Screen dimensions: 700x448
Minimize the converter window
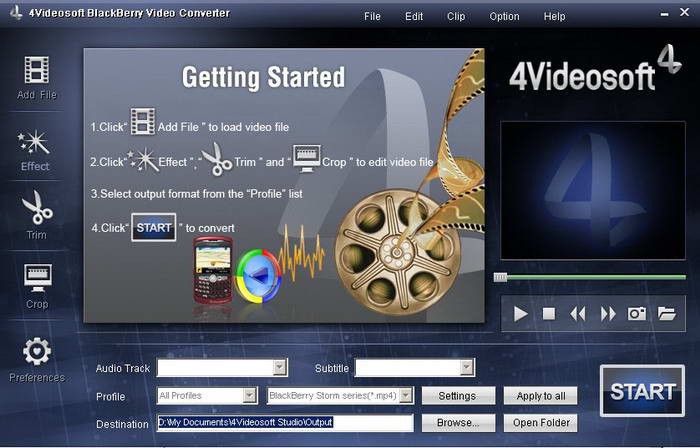664,14
